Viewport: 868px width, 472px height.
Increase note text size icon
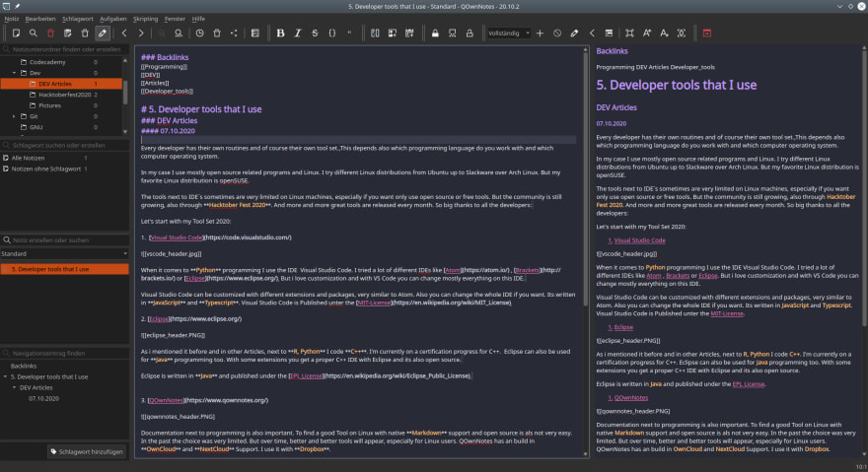(x=647, y=34)
